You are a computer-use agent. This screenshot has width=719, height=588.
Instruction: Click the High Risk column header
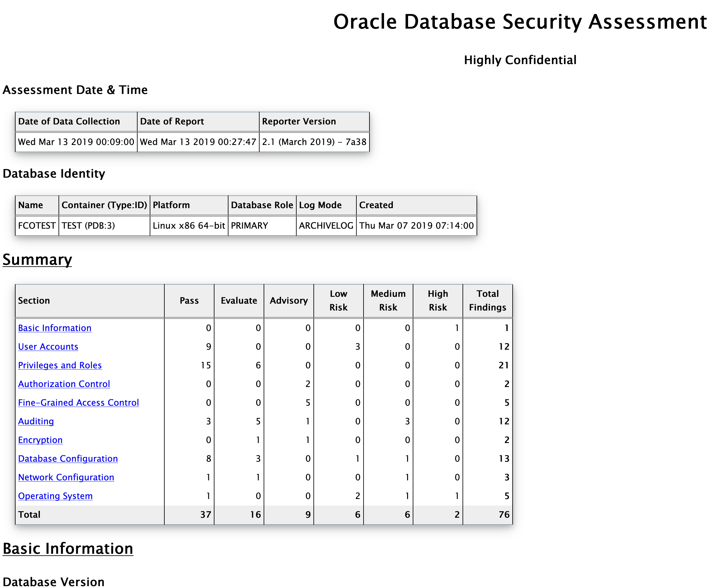(x=438, y=301)
